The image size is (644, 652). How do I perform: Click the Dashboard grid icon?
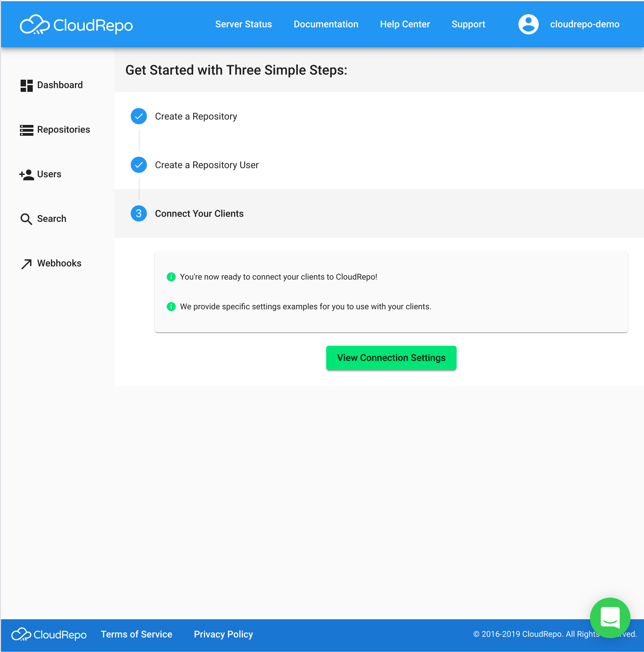pyautogui.click(x=26, y=85)
